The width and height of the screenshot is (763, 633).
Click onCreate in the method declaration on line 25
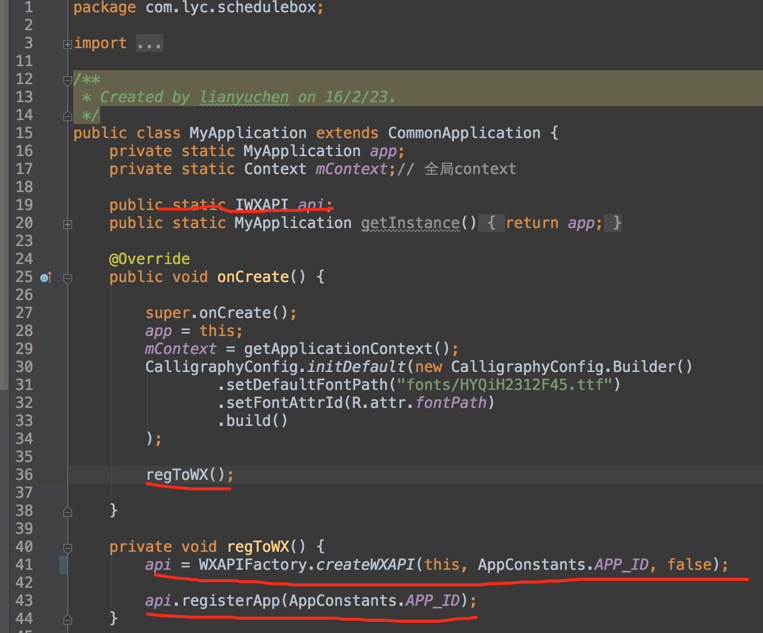pyautogui.click(x=253, y=276)
